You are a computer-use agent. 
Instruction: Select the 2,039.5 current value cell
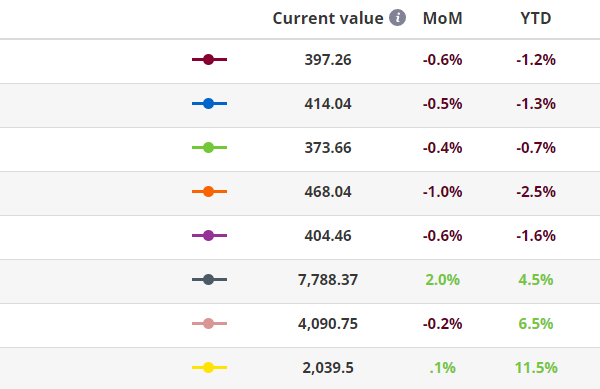point(328,368)
